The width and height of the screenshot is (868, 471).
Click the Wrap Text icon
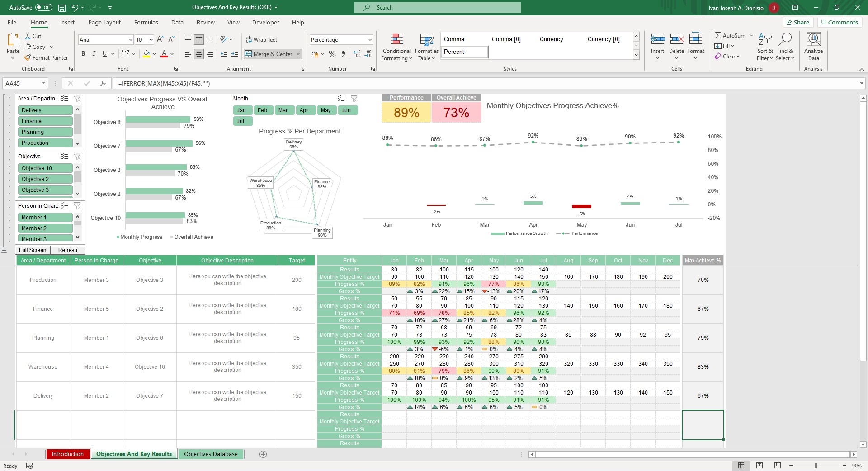262,39
